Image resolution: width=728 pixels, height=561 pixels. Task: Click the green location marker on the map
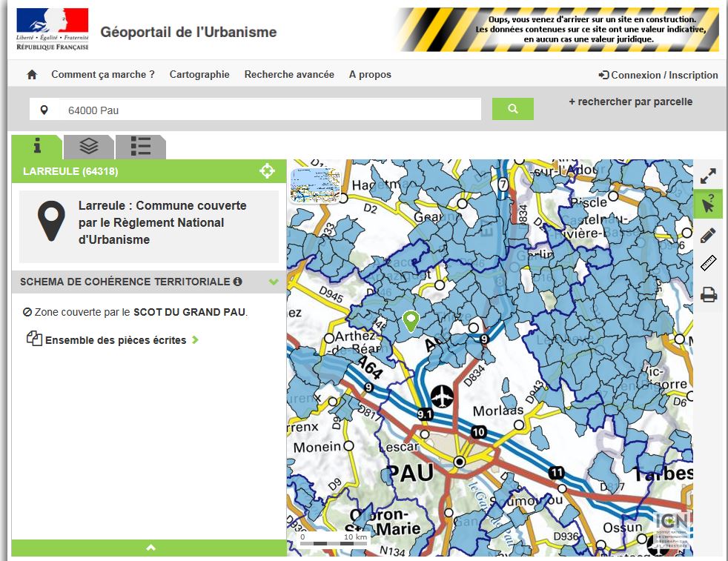click(411, 321)
